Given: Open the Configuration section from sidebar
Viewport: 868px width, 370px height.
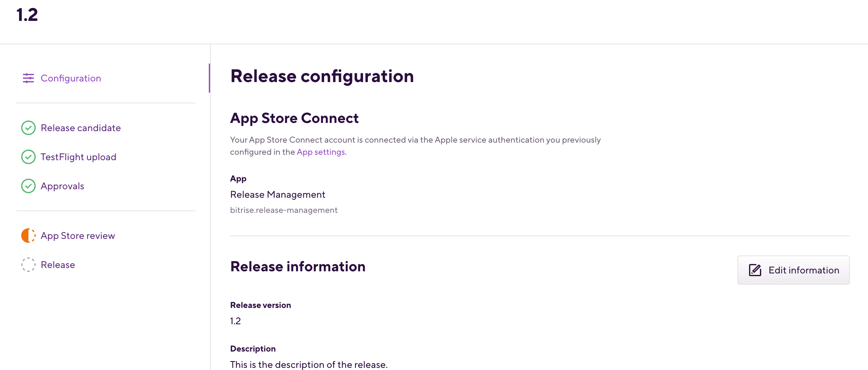Looking at the screenshot, I should pos(71,78).
